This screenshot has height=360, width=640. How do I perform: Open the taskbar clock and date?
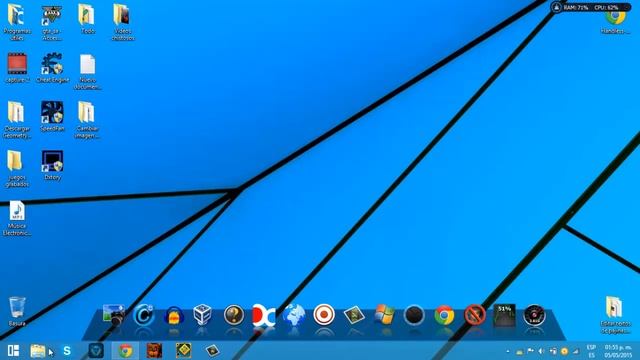point(618,351)
